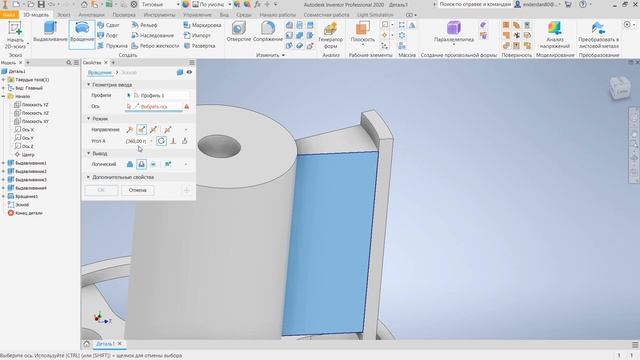Click the Рельеф (Emboss) tool
The height and width of the screenshot is (360, 640).
144,25
